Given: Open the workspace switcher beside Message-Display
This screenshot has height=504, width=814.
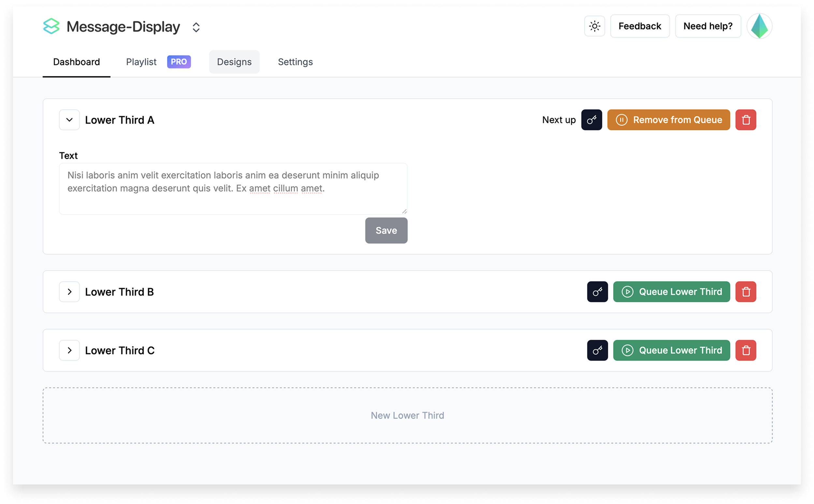Looking at the screenshot, I should 196,27.
